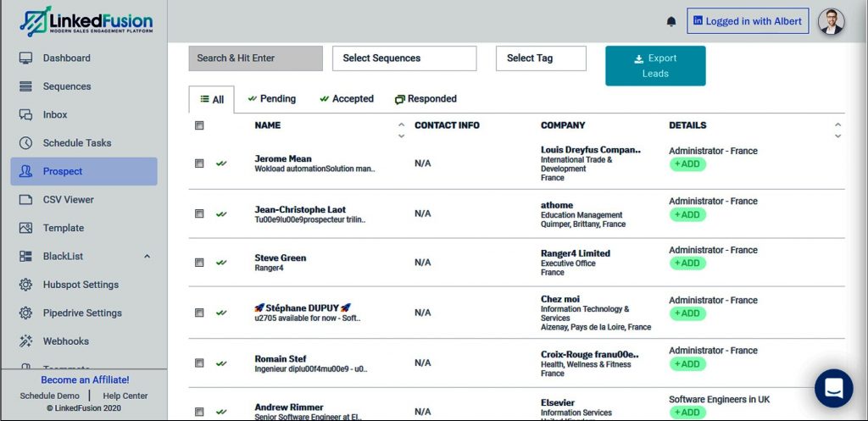This screenshot has width=868, height=421.
Task: Check the box for Andrew Rimmer
Action: 199,412
